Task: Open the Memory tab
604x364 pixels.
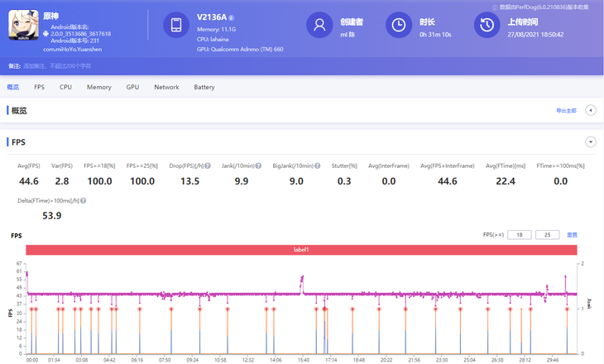Action: coord(99,87)
